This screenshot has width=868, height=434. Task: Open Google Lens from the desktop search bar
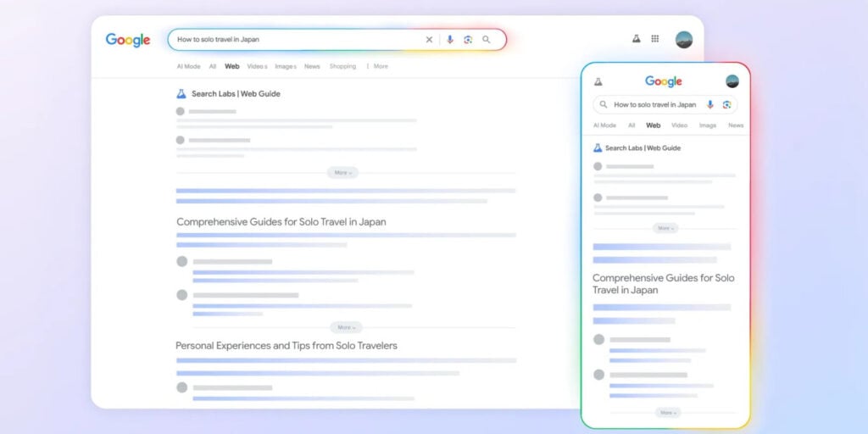[468, 40]
